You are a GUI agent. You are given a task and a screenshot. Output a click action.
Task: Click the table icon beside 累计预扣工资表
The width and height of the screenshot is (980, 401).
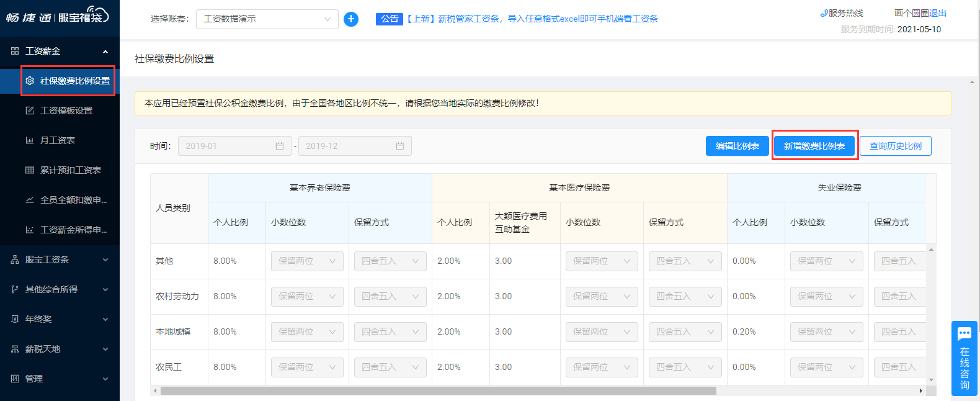(x=30, y=170)
